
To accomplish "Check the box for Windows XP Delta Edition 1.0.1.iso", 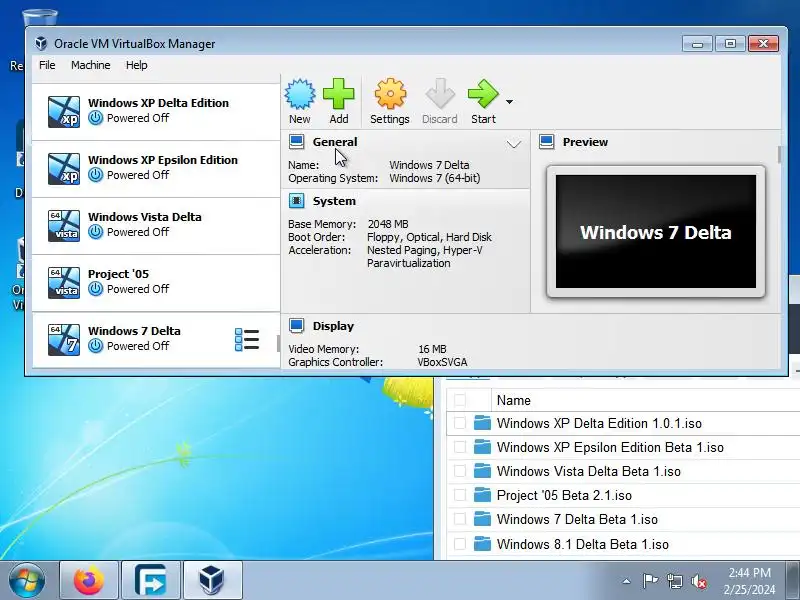I will point(460,423).
